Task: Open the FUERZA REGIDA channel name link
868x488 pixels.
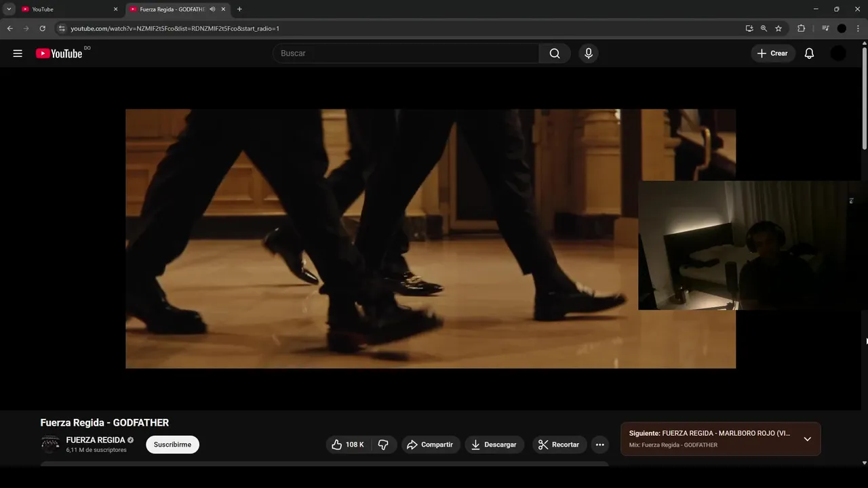Action: [96, 440]
